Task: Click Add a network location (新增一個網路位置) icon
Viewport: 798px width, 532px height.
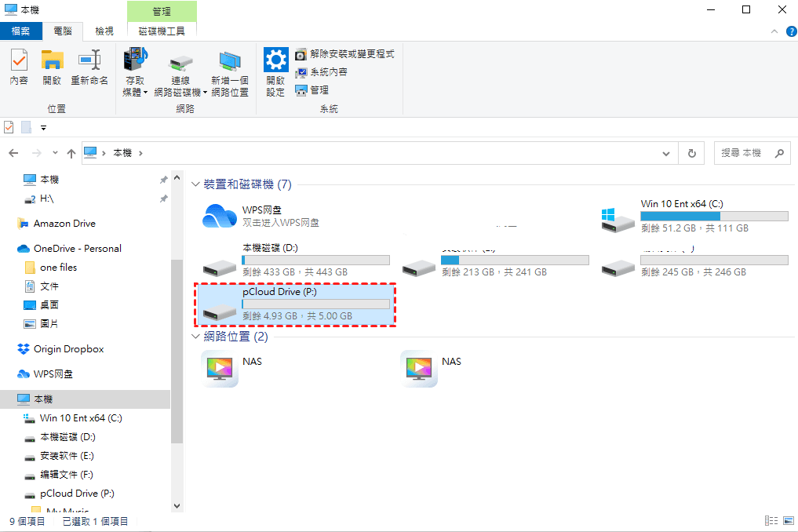Action: 230,75
